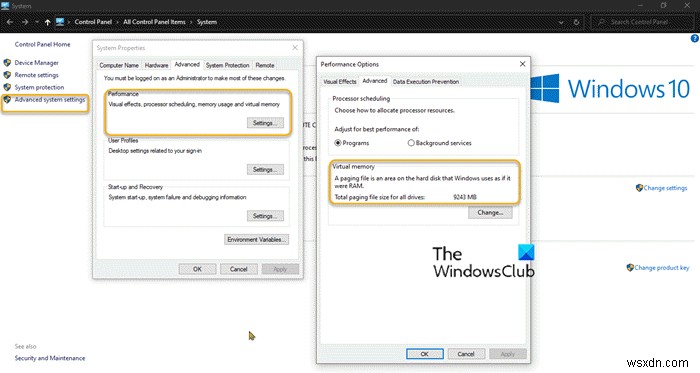Select Control Panel in breadcrumb
The image size is (700, 373).
(x=93, y=22)
